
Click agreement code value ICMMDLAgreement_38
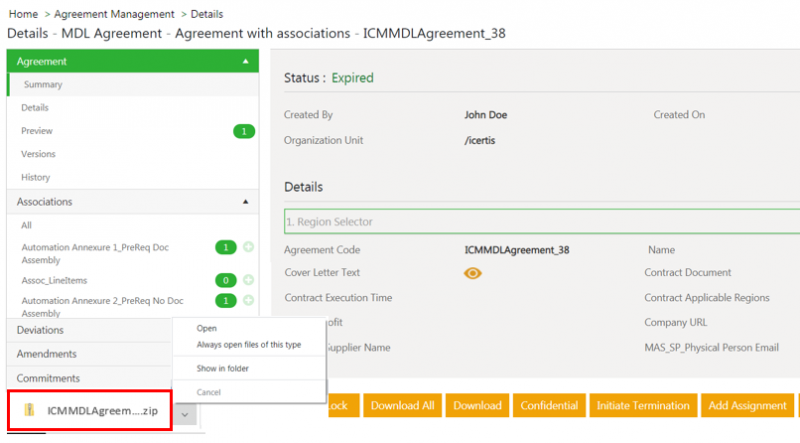517,250
